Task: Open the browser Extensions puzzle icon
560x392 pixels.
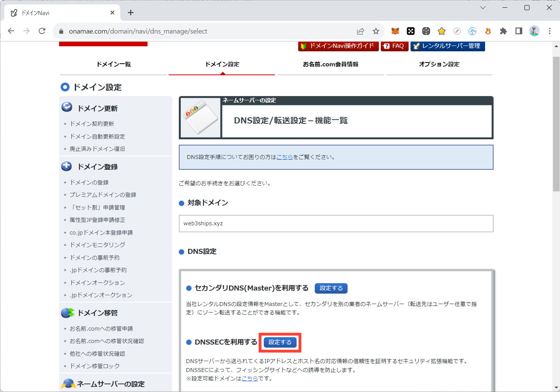Action: click(x=503, y=31)
